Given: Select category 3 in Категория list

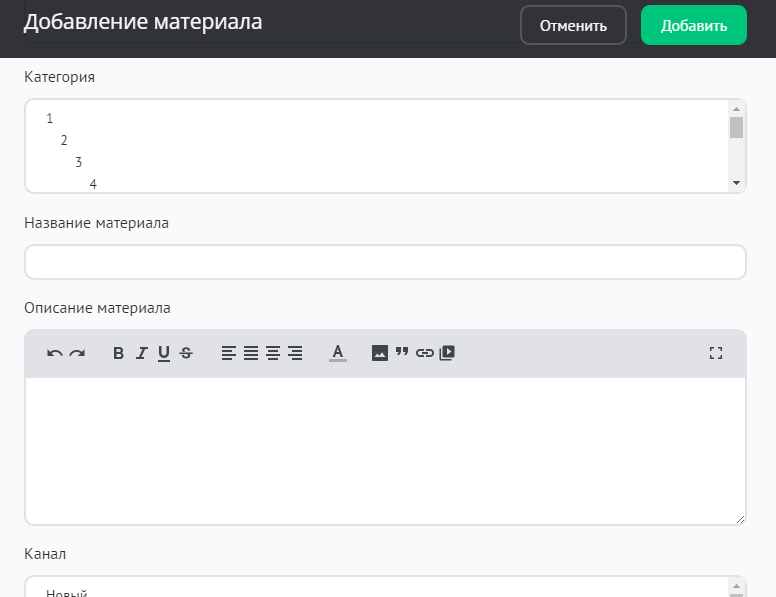Looking at the screenshot, I should tap(79, 162).
